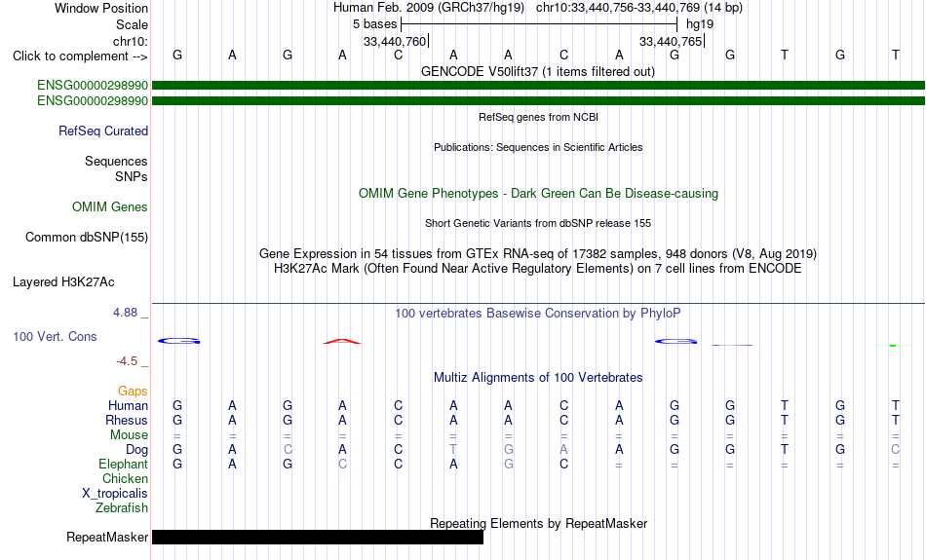Click the Rhesus species label
This screenshot has height=560, width=926.
[x=127, y=420]
